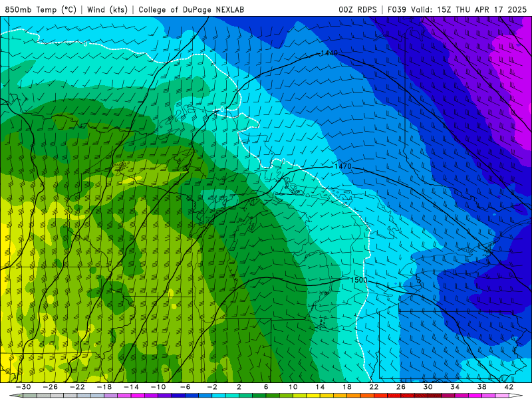
Task: Click the 6 color scale label
Action: (x=266, y=387)
